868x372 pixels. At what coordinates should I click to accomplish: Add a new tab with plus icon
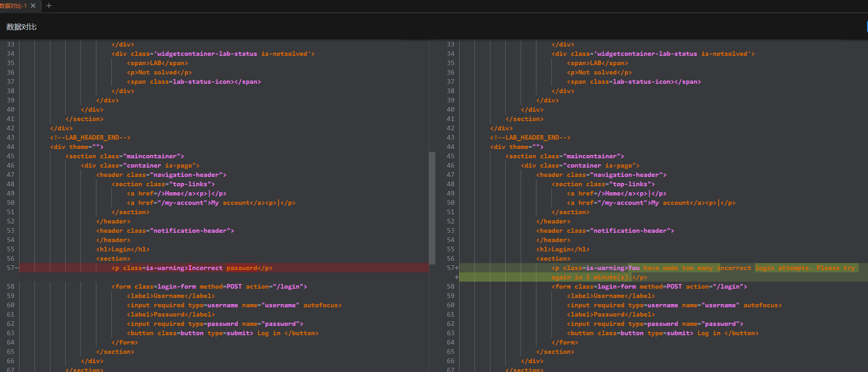(x=49, y=6)
